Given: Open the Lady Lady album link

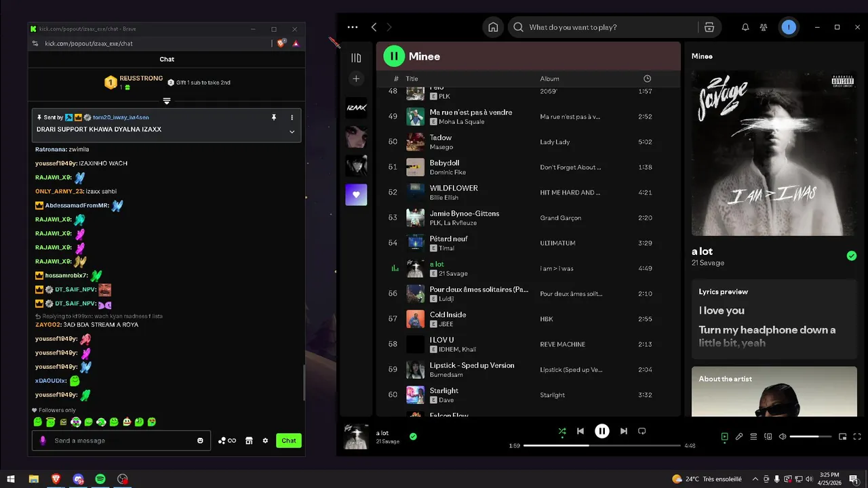Looking at the screenshot, I should 555,142.
